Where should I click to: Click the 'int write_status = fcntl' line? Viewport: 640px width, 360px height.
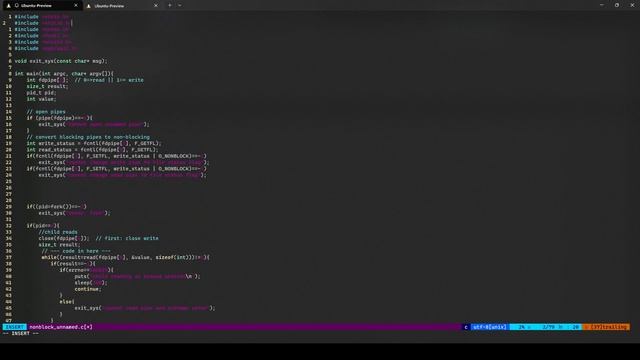tap(94, 143)
